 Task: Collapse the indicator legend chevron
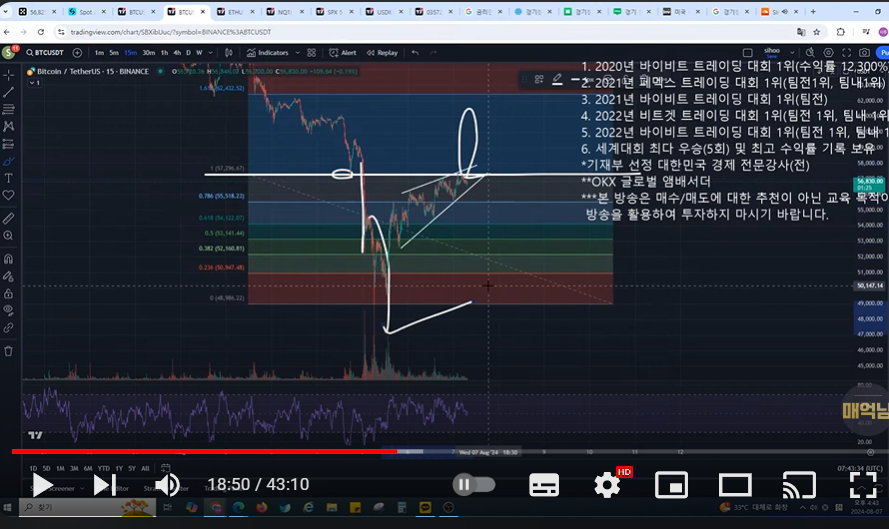click(35, 83)
